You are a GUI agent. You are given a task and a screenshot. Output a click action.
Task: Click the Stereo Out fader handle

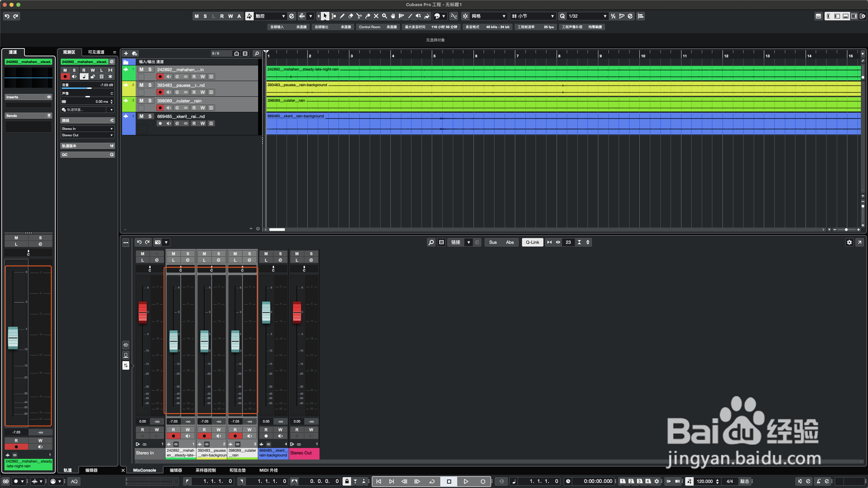[297, 312]
